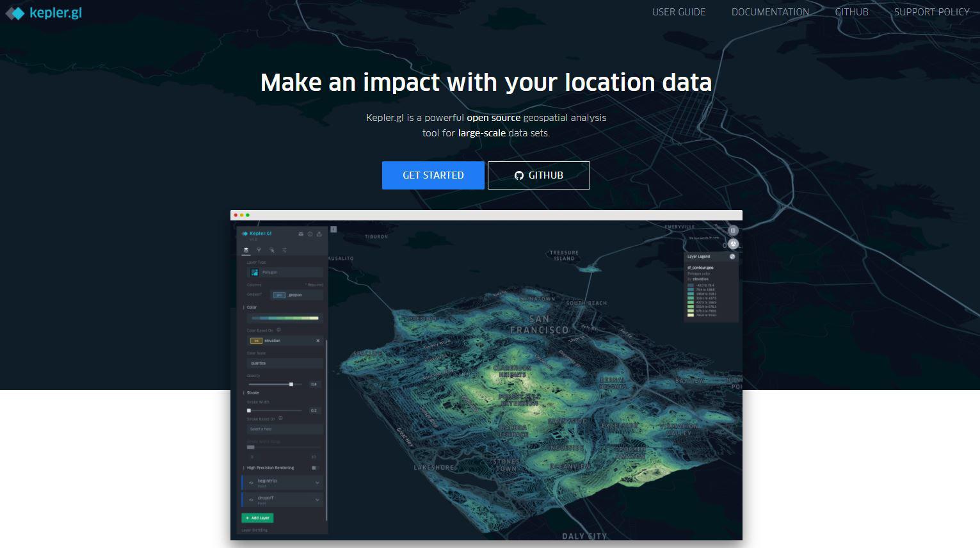The image size is (980, 548).
Task: Click the 'Daly City' map label
Action: pos(584,536)
